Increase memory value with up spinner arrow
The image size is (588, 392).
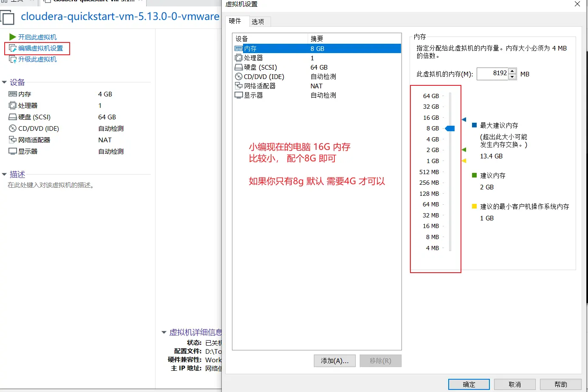[x=512, y=71]
